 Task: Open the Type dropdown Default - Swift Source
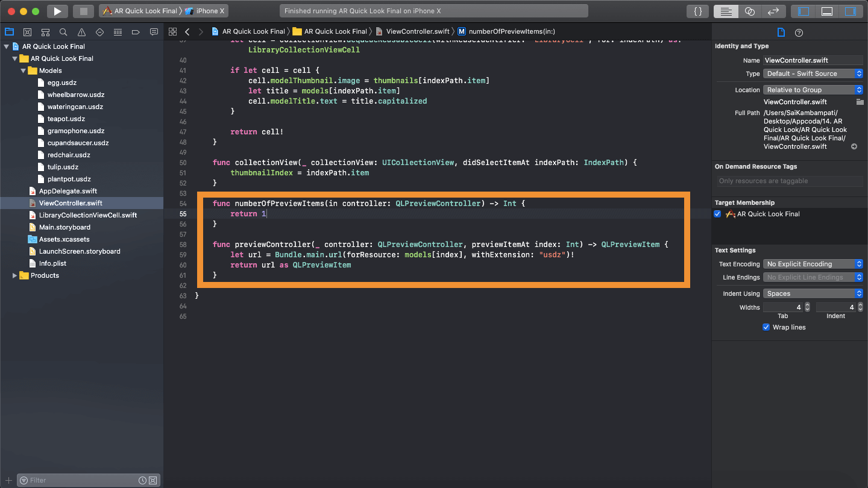813,74
